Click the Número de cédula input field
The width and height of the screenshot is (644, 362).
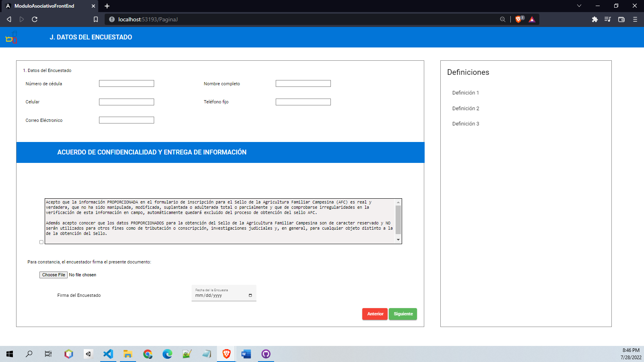(x=126, y=84)
